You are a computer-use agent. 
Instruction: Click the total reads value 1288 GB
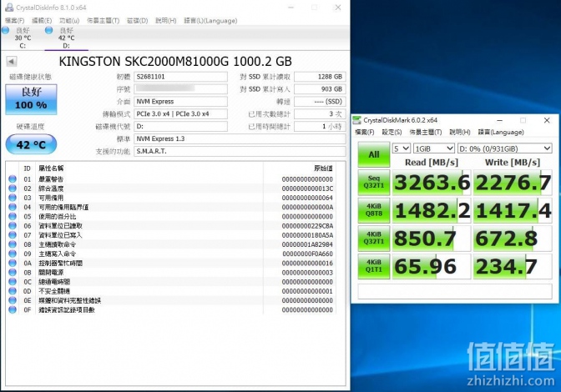pos(320,77)
